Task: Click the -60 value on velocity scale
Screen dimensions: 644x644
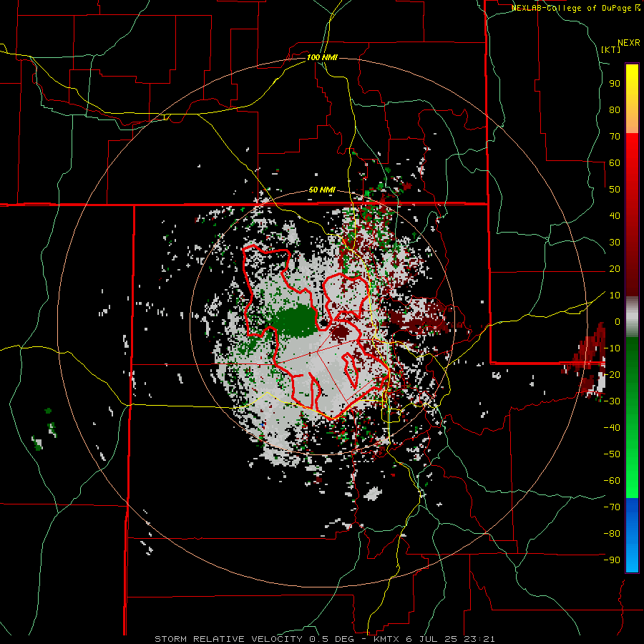Action: [612, 481]
